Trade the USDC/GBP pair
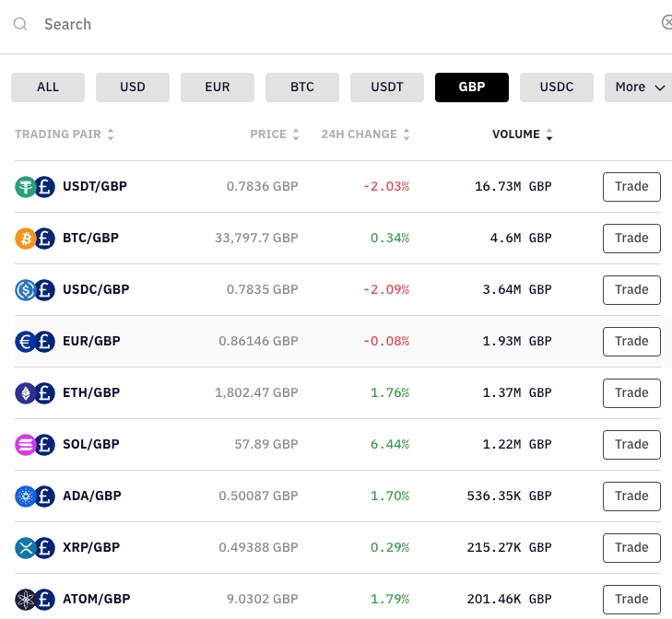This screenshot has width=672, height=619. pyautogui.click(x=631, y=290)
